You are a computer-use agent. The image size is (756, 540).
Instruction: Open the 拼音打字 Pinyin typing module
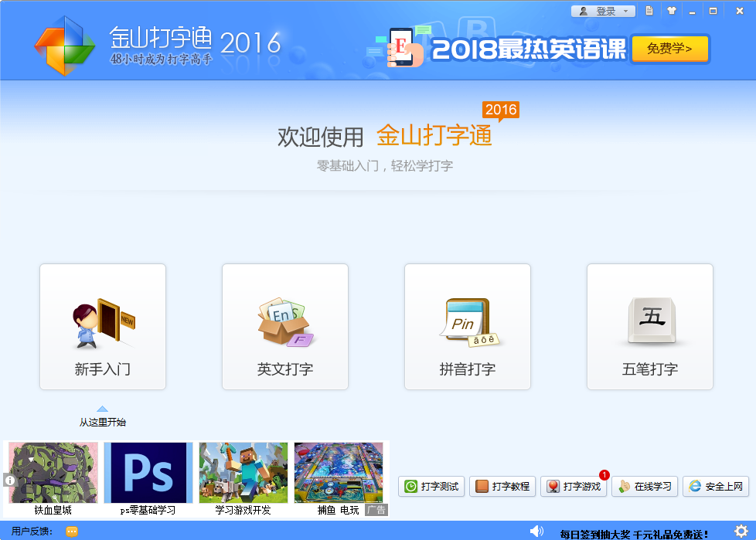point(468,327)
